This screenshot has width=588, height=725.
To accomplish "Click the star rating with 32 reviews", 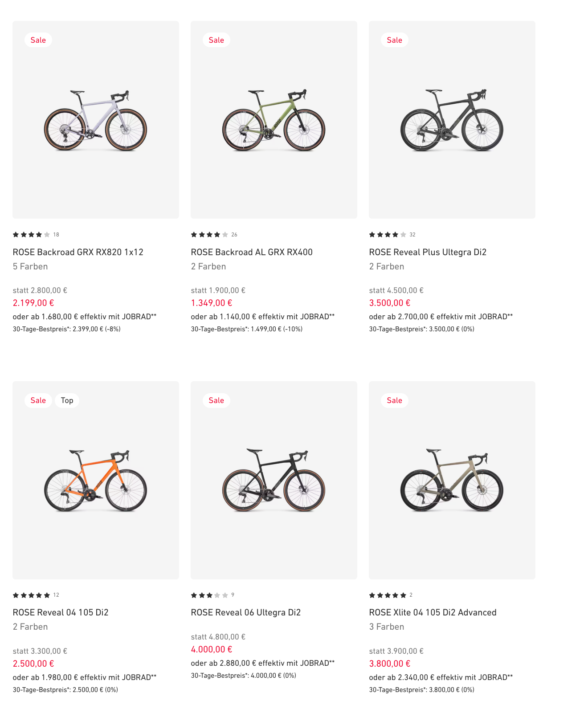I will (388, 235).
